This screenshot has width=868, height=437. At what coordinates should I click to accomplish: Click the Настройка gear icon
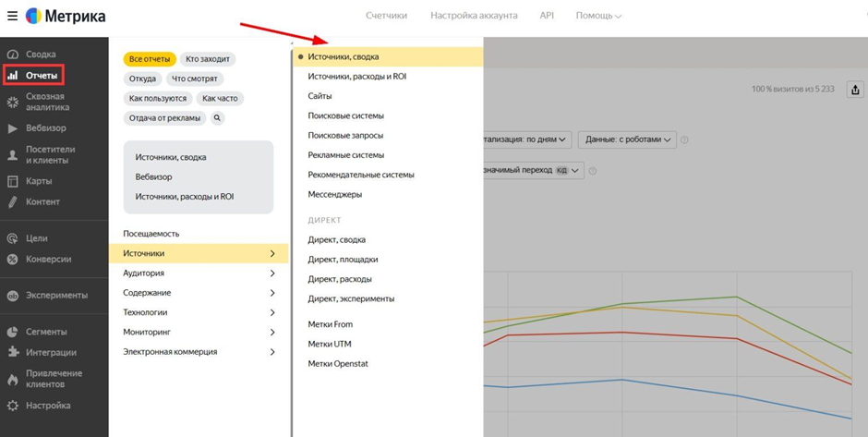13,406
